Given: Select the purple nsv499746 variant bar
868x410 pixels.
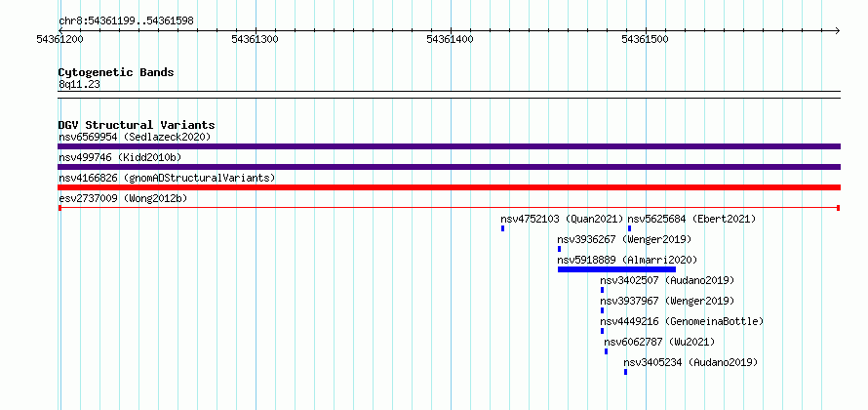Looking at the screenshot, I should click(449, 167).
